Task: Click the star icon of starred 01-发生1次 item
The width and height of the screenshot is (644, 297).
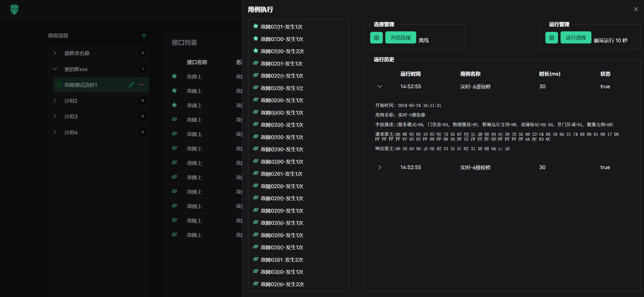Action: pyautogui.click(x=256, y=26)
